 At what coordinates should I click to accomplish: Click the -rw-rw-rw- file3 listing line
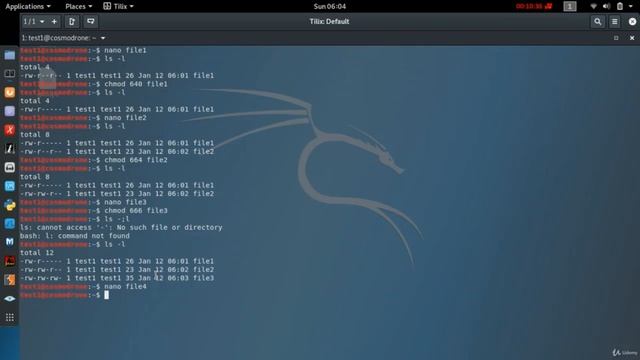pyautogui.click(x=117, y=278)
